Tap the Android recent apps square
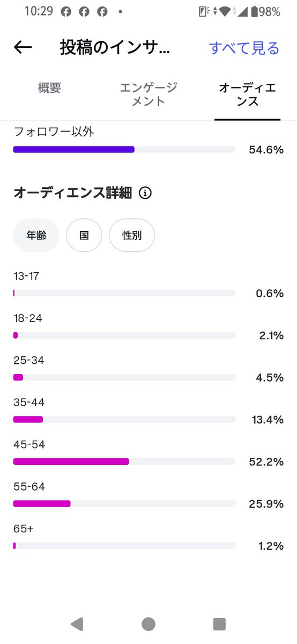297x644 pixels. point(219,624)
